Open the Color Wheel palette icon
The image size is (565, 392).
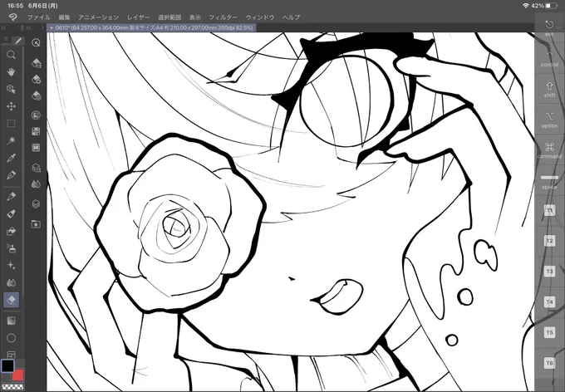[36, 115]
